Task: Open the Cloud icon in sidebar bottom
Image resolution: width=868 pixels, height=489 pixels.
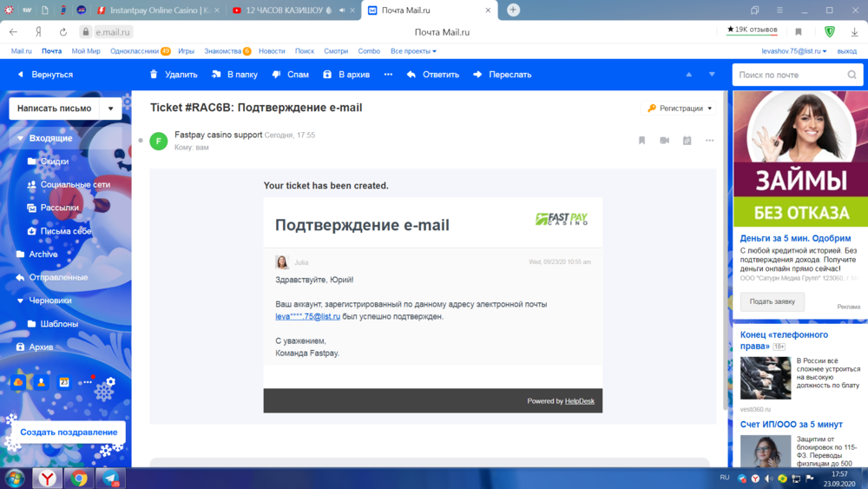Action: [x=18, y=382]
